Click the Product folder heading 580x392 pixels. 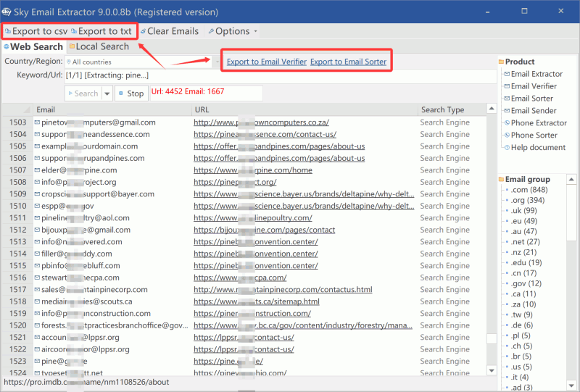pos(516,62)
